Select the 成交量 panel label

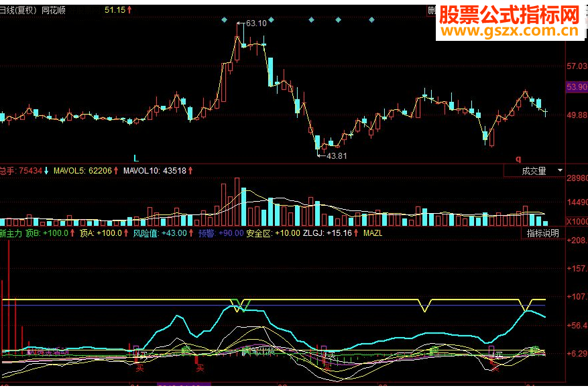pos(534,171)
